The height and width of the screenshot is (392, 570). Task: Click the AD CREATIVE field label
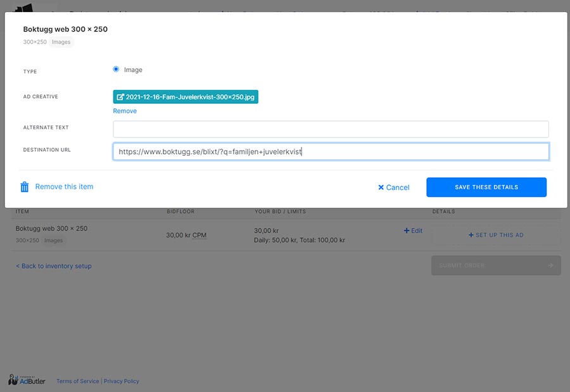tap(41, 97)
